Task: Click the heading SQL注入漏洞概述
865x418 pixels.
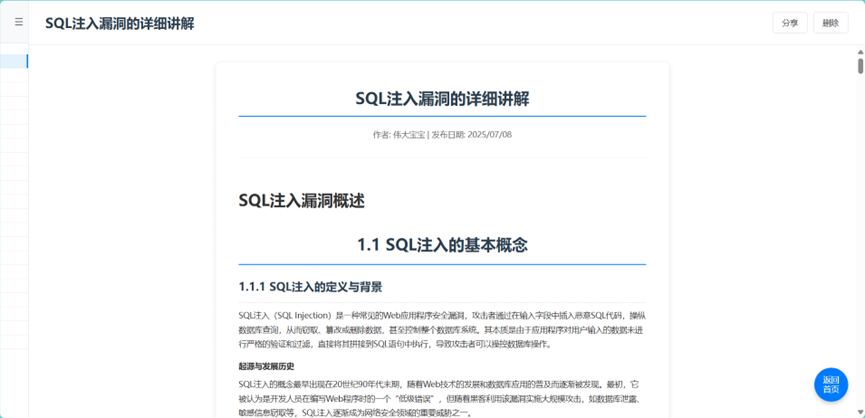Action: pos(302,201)
